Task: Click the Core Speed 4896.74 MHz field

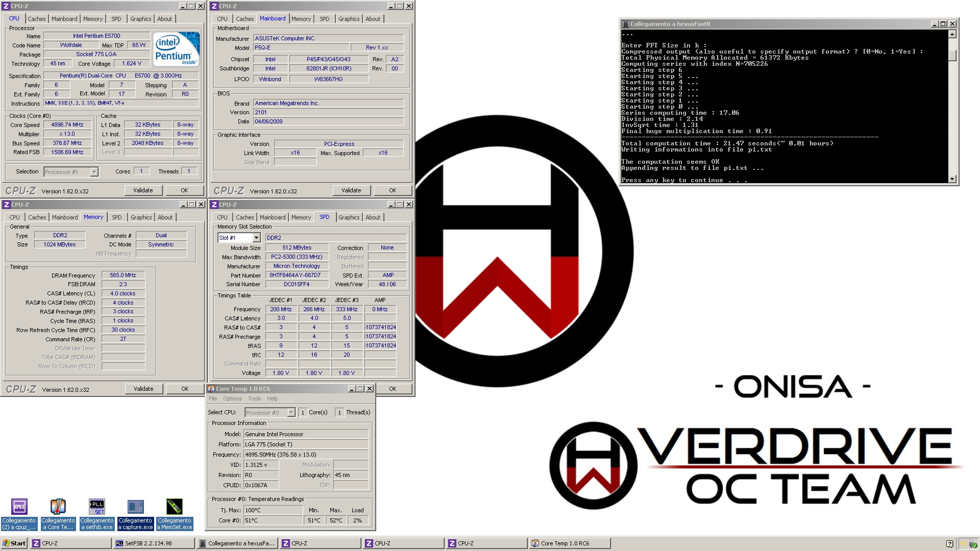Action: 67,125
